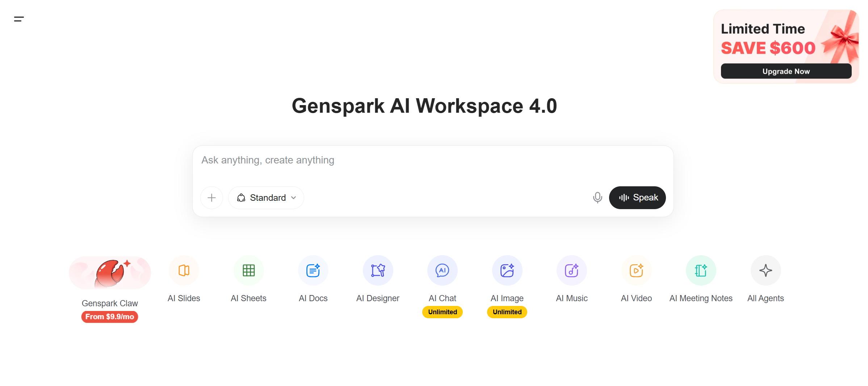Open the sidebar hamburger menu

click(19, 19)
